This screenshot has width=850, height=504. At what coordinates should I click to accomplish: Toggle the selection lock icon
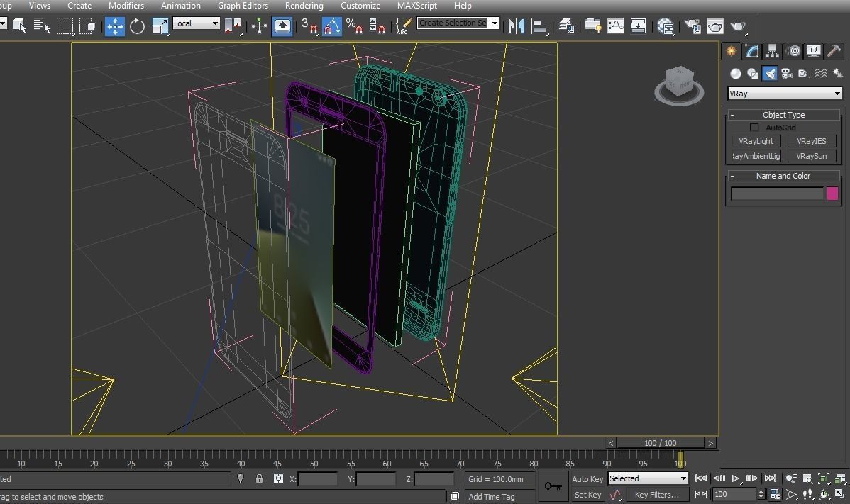coord(259,479)
